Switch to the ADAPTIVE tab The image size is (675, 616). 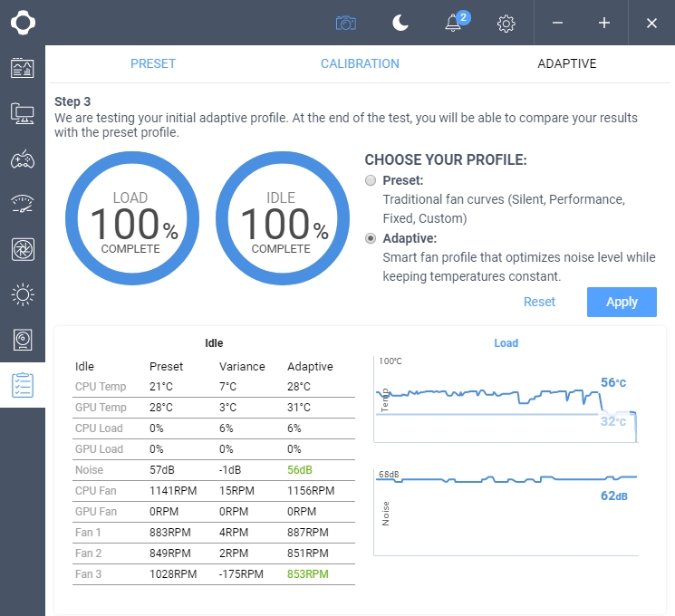(x=566, y=63)
